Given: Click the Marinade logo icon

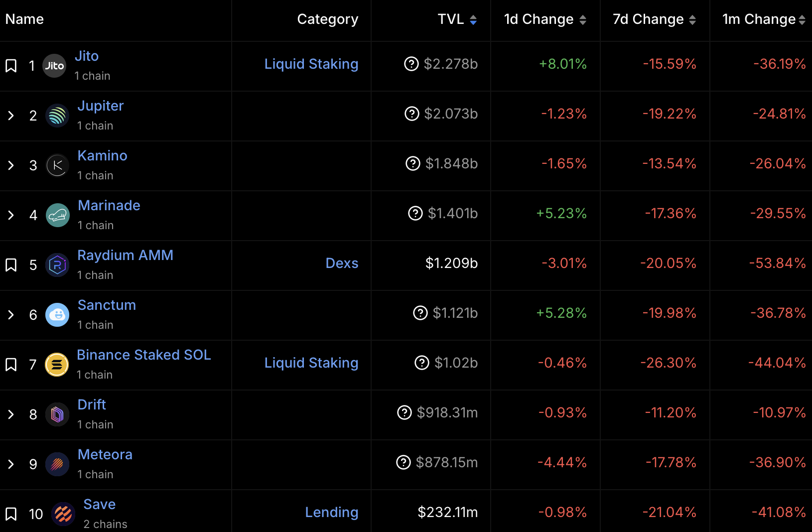Looking at the screenshot, I should point(57,215).
